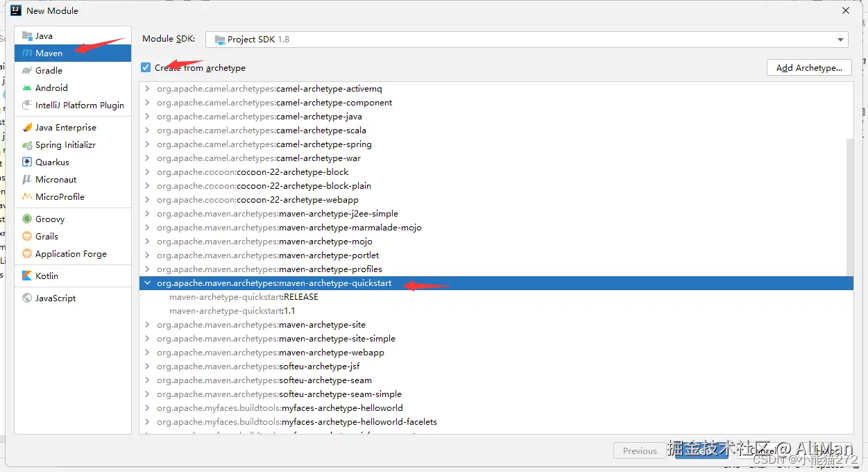
Task: Click the Micronaut icon
Action: point(27,180)
